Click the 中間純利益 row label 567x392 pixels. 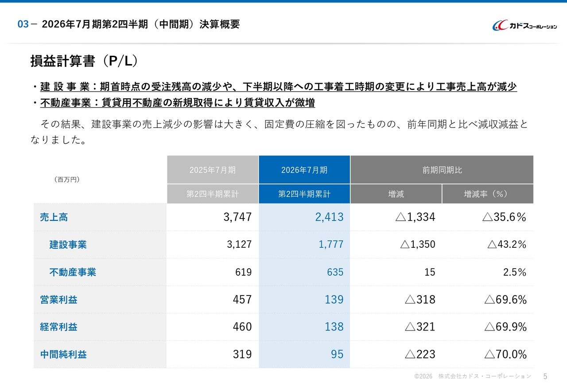coord(63,354)
